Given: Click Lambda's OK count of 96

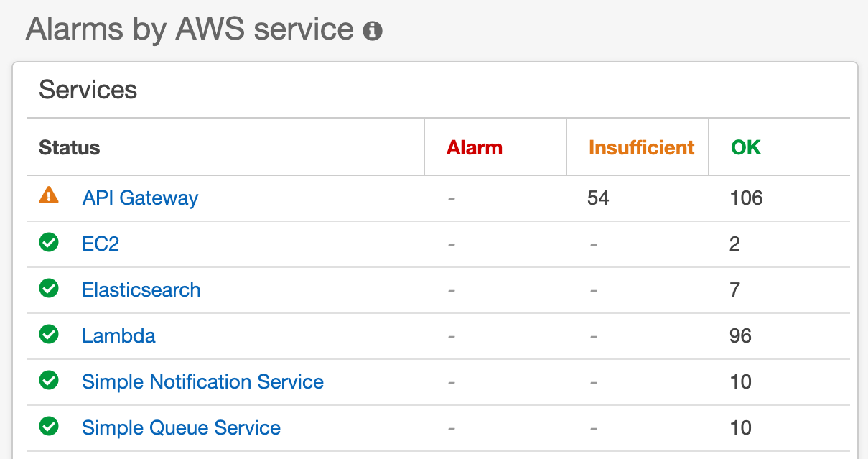Looking at the screenshot, I should (x=740, y=336).
